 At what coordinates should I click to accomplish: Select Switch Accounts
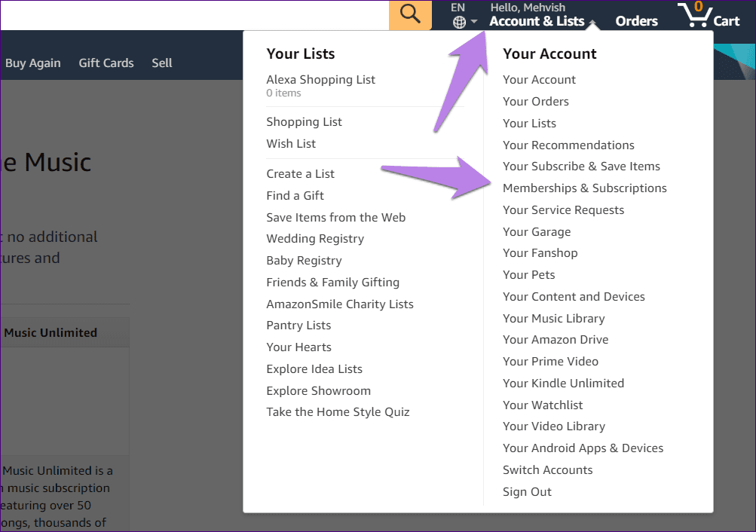pos(548,470)
